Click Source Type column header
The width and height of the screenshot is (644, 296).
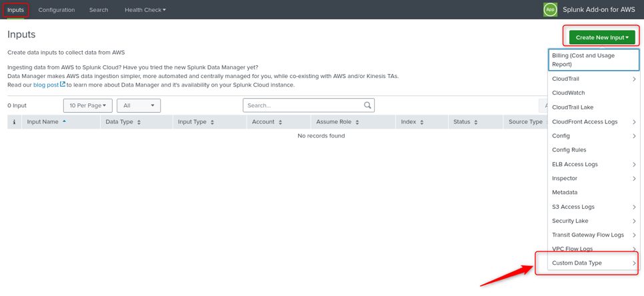(x=525, y=122)
